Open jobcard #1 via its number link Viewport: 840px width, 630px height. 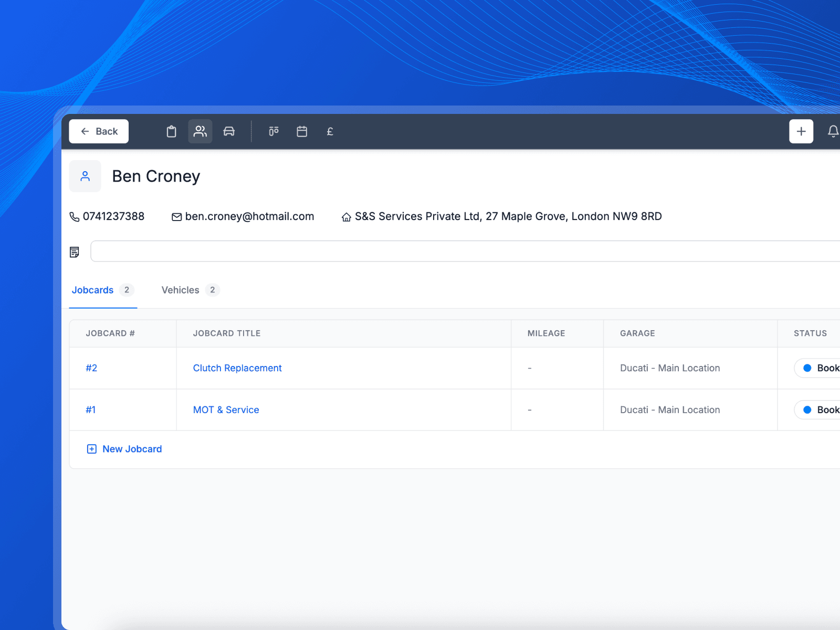91,409
